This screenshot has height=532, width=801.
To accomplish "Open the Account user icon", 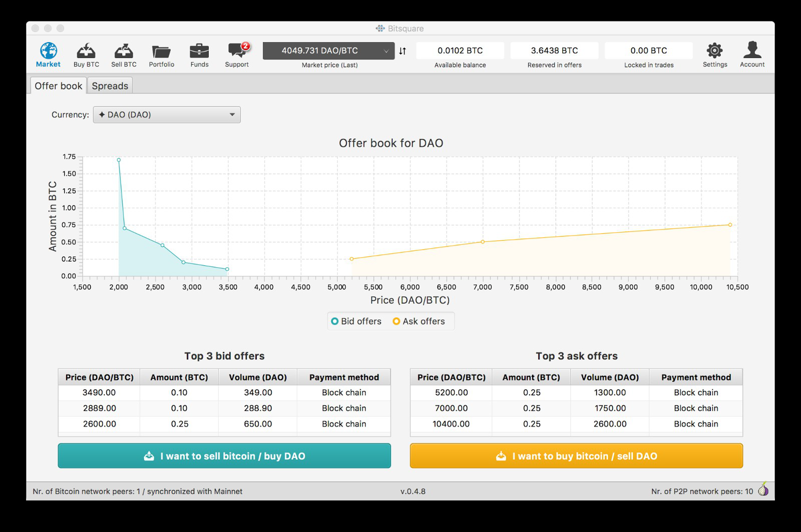I will tap(752, 51).
